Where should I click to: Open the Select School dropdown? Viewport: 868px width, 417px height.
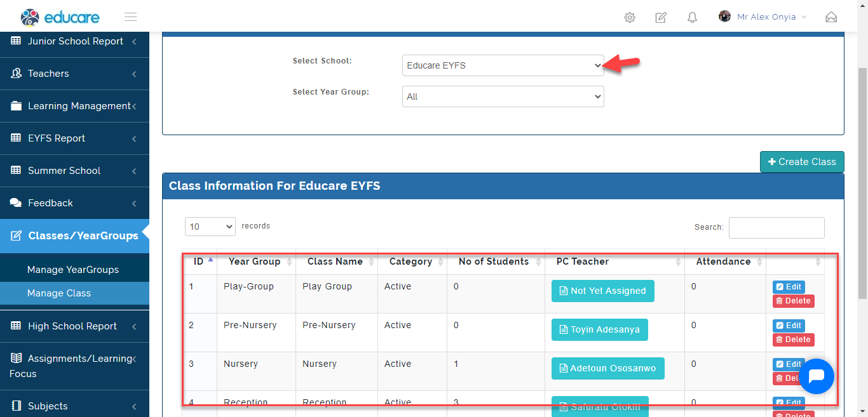click(x=503, y=65)
